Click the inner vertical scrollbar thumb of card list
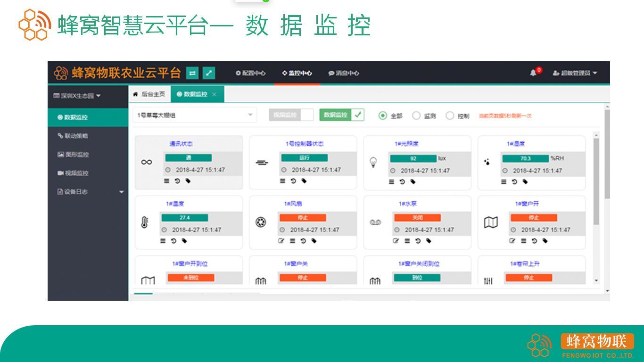Screen dimensions: 644x362 pos(596,181)
